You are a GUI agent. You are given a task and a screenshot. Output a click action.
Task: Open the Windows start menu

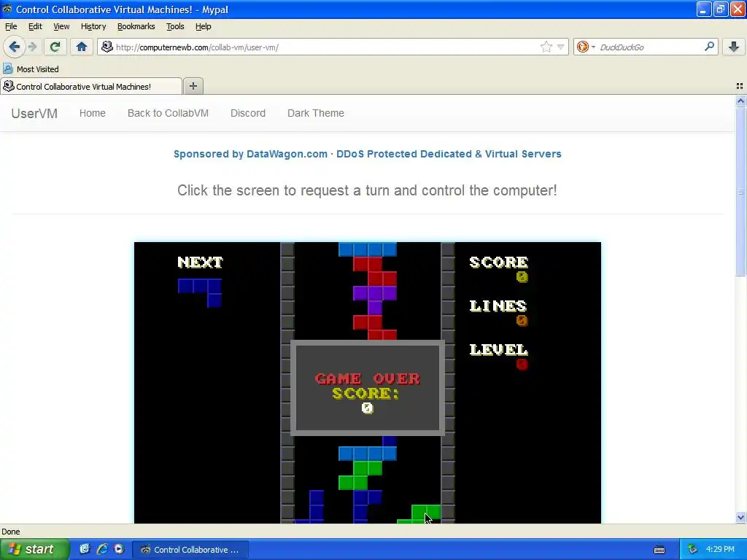click(34, 549)
